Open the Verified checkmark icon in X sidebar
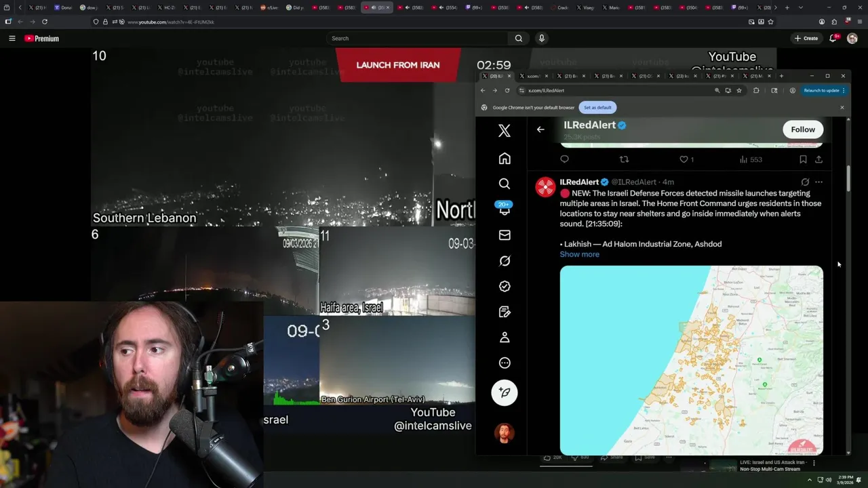The height and width of the screenshot is (488, 868). pos(505,287)
